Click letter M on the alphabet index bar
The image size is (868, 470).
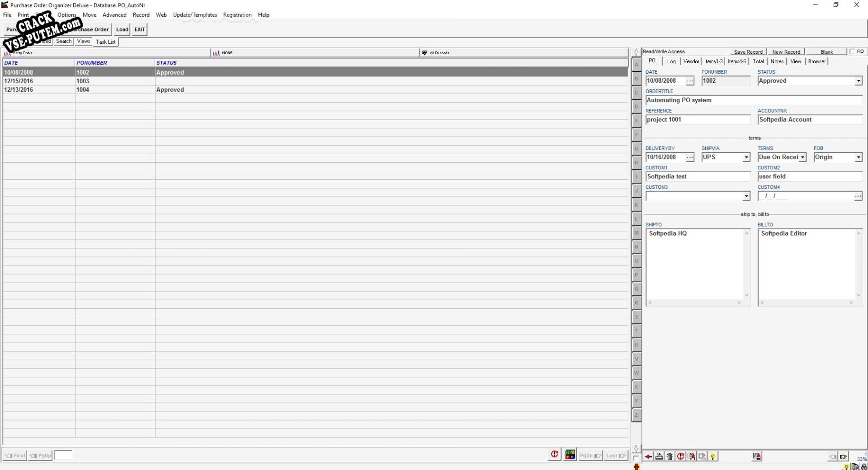point(637,233)
